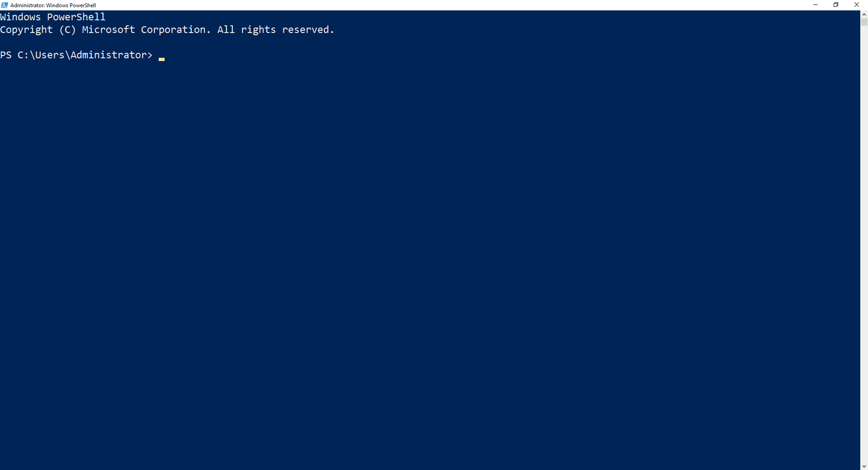The height and width of the screenshot is (470, 868).
Task: Click the Windows PowerShell banner line
Action: click(x=53, y=17)
